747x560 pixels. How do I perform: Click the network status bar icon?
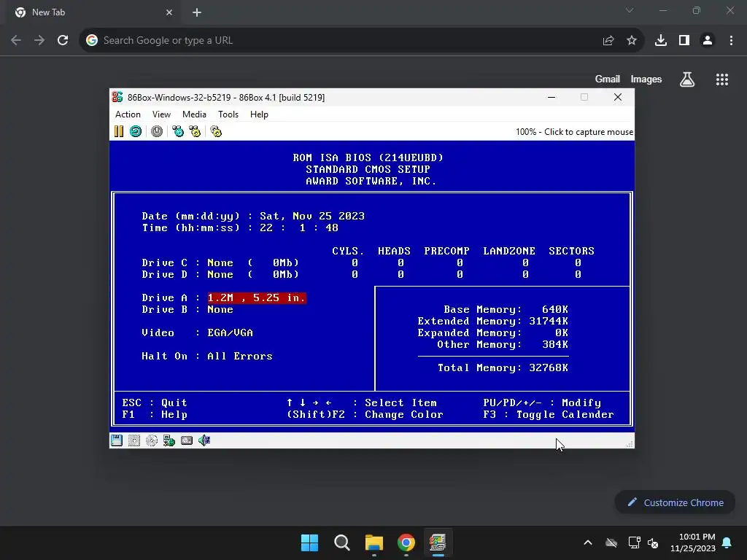(169, 440)
